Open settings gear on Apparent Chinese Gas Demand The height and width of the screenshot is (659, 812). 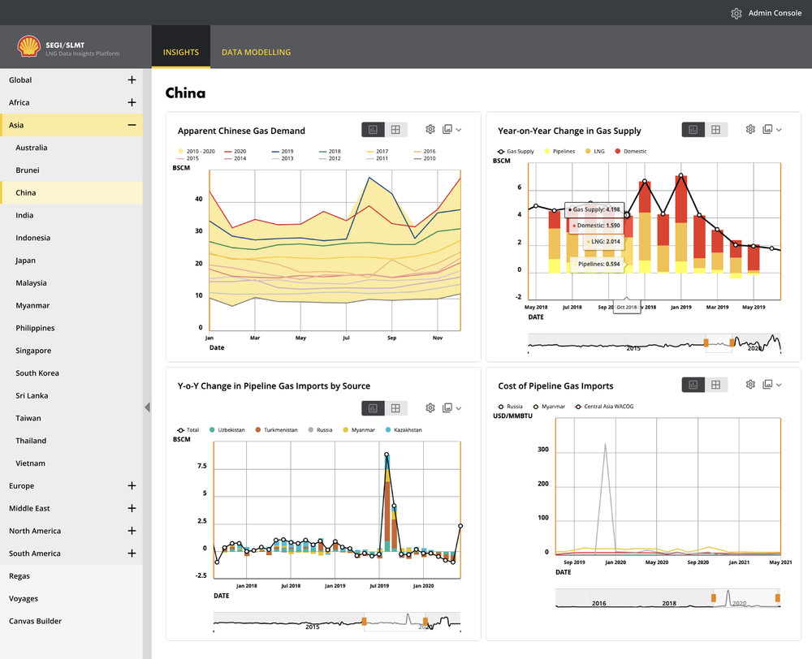click(x=430, y=129)
